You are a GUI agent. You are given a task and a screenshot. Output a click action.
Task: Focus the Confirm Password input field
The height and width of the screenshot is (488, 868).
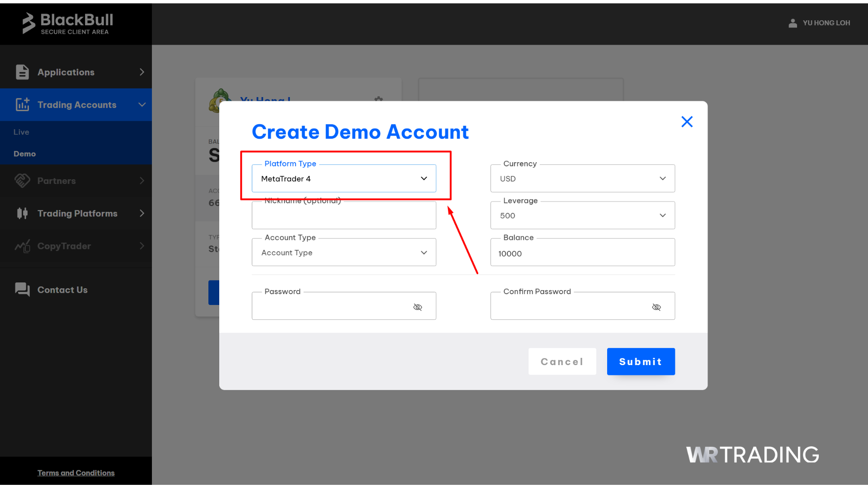point(582,306)
